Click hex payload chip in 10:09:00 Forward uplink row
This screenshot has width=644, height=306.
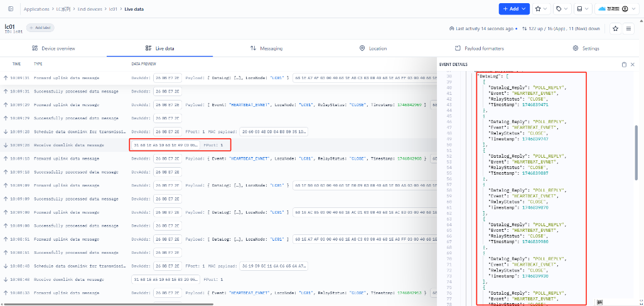[365, 212]
